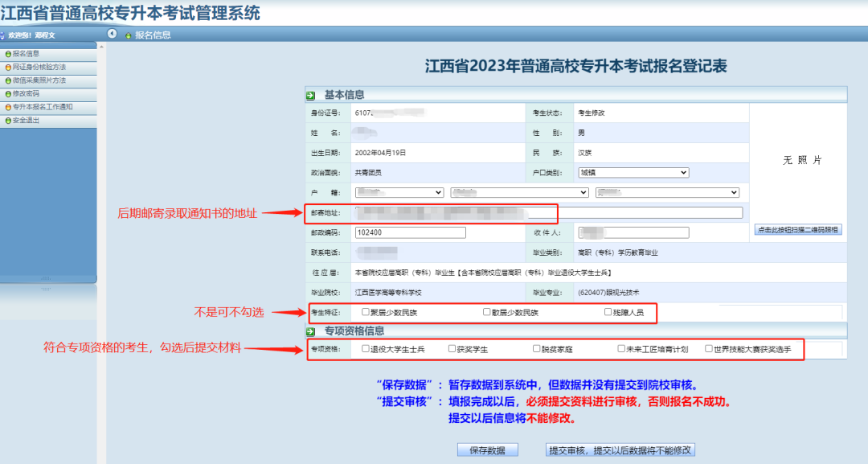This screenshot has width=868, height=464.
Task: Click 考生状态 value 考生修改
Action: [x=592, y=113]
